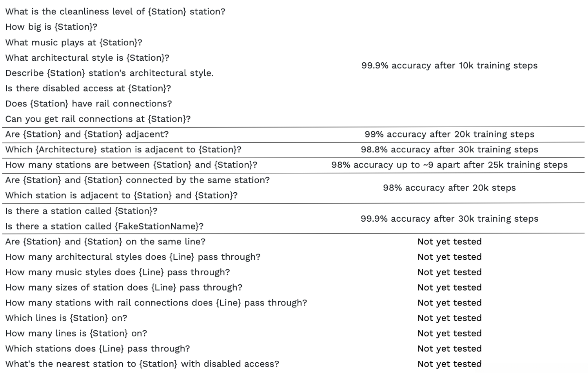The height and width of the screenshot is (376, 588).
Task: Select the nearest station with disabled access question
Action: pyautogui.click(x=142, y=364)
